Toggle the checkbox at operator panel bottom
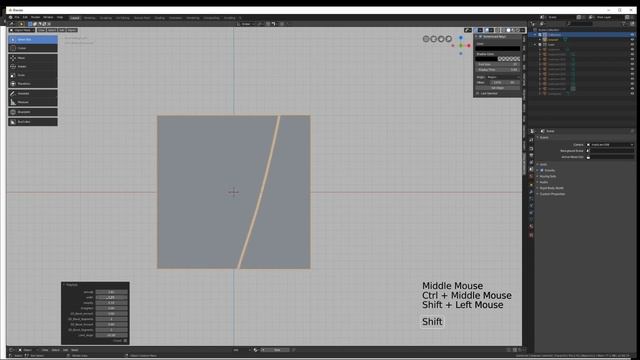640x360 pixels. [125, 340]
